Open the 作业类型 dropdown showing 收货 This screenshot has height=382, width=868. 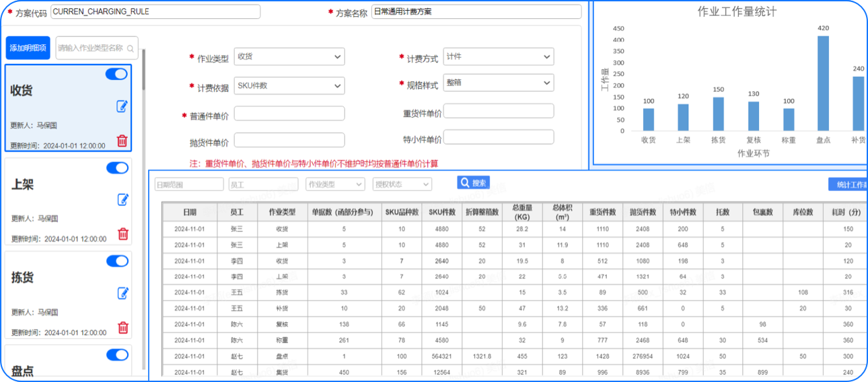tap(289, 58)
